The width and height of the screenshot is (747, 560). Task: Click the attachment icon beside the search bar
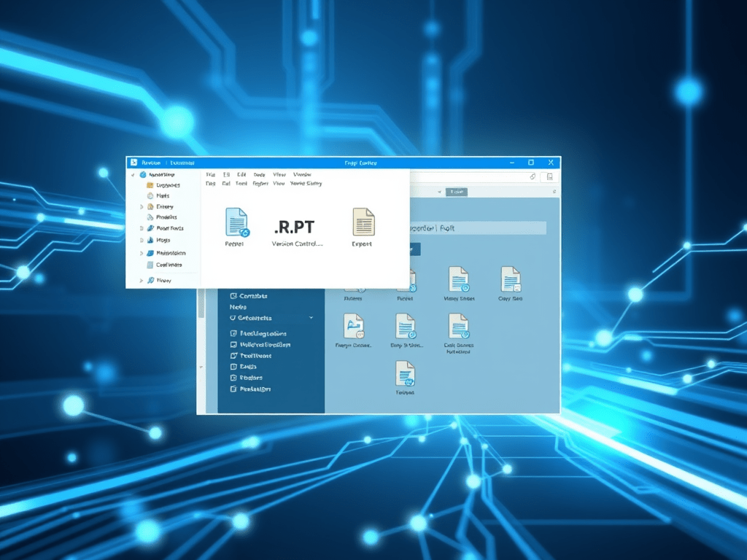[x=532, y=176]
